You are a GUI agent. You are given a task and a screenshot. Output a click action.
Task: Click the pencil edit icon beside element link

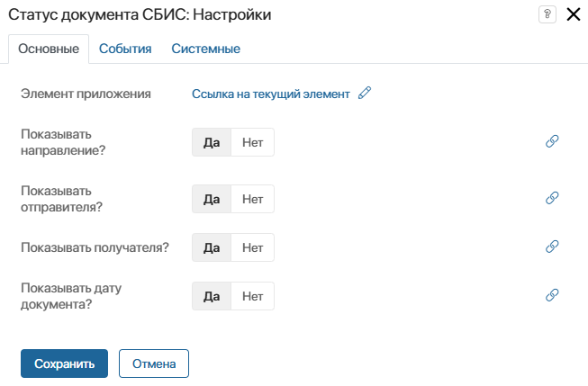pyautogui.click(x=365, y=94)
